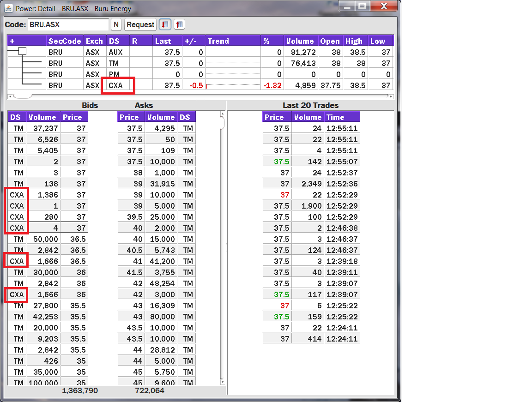Select the bid with volume 42,253
The height and width of the screenshot is (402, 532).
tap(48, 317)
